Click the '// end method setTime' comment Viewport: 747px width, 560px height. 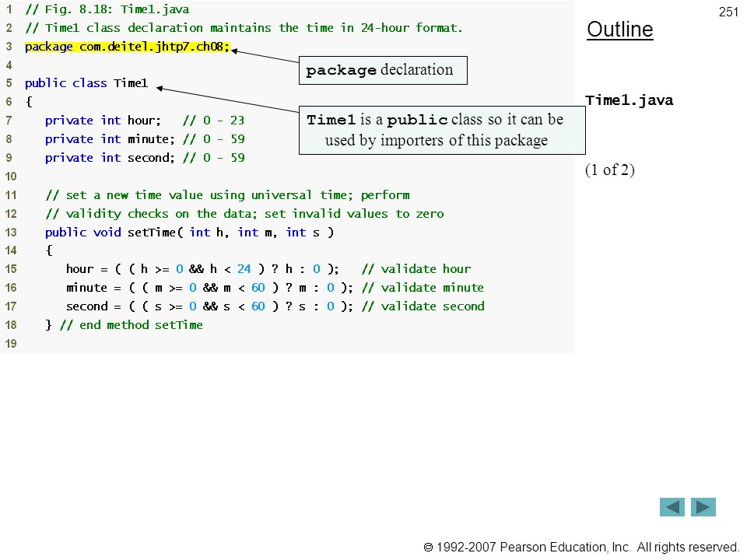tap(132, 325)
